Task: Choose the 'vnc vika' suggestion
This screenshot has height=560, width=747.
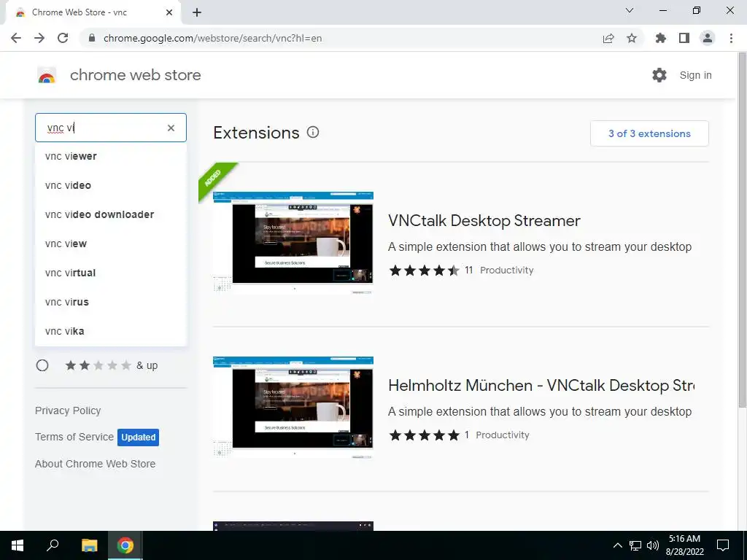Action: [x=111, y=331]
